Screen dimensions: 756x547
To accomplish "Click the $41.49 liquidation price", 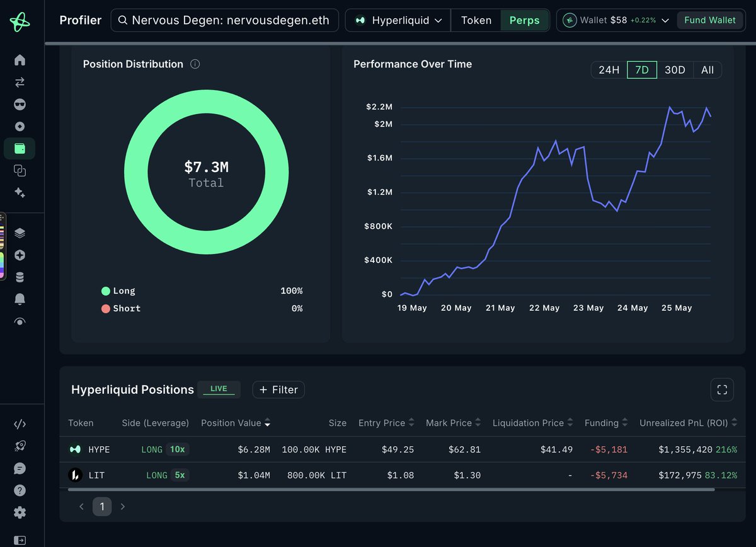I will [x=556, y=449].
